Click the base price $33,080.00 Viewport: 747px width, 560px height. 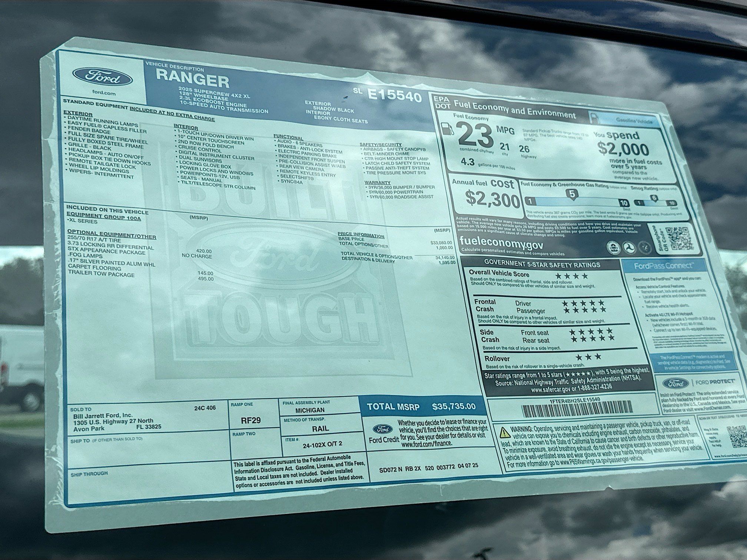click(x=441, y=243)
